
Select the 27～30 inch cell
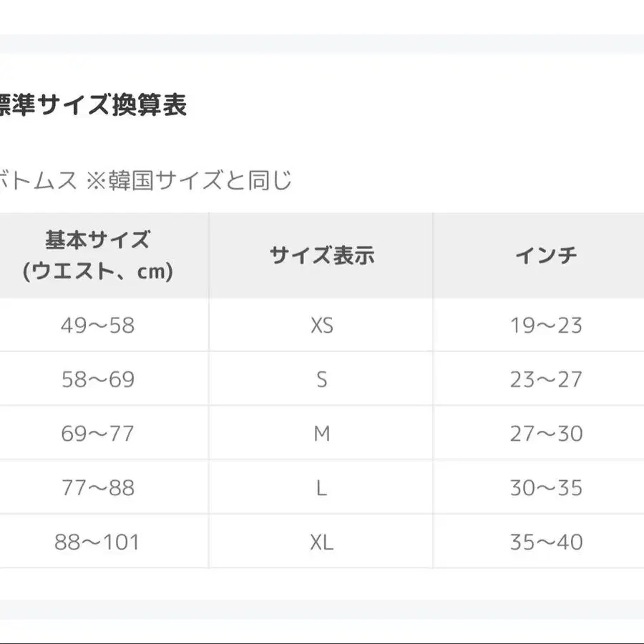click(546, 434)
